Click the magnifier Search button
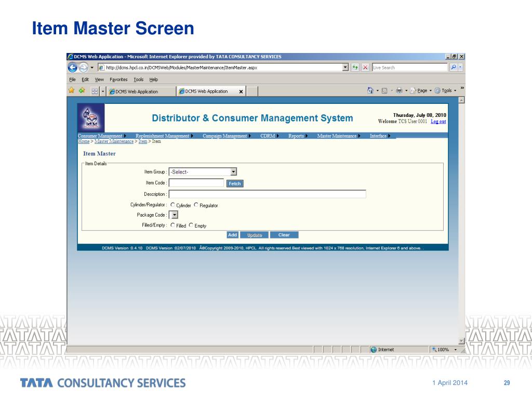532x399 pixels. coord(453,67)
